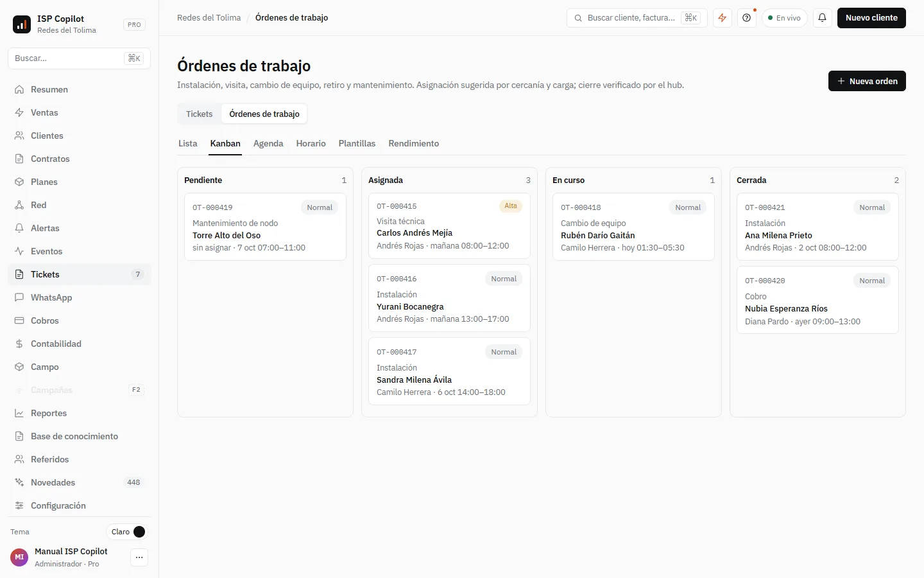924x578 pixels.
Task: Open Novedades item in sidebar
Action: click(80, 482)
